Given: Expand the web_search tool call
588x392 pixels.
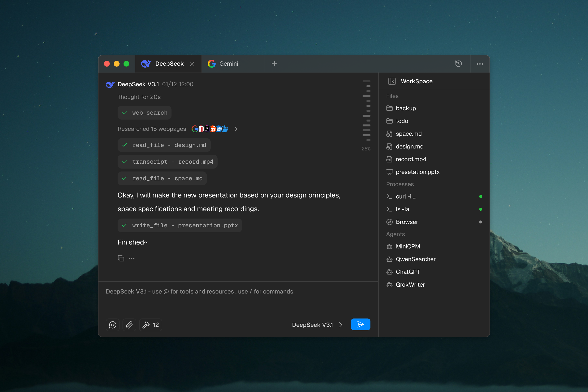Looking at the screenshot, I should pos(145,113).
